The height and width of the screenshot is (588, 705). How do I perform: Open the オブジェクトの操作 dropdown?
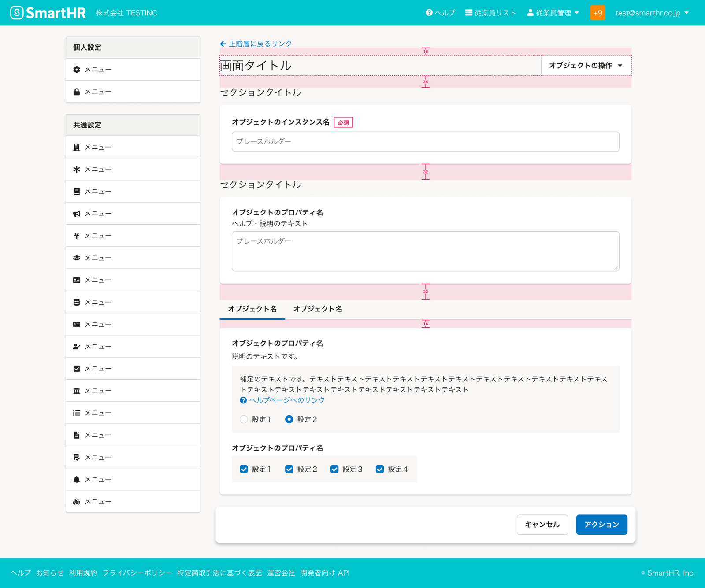[x=586, y=66]
